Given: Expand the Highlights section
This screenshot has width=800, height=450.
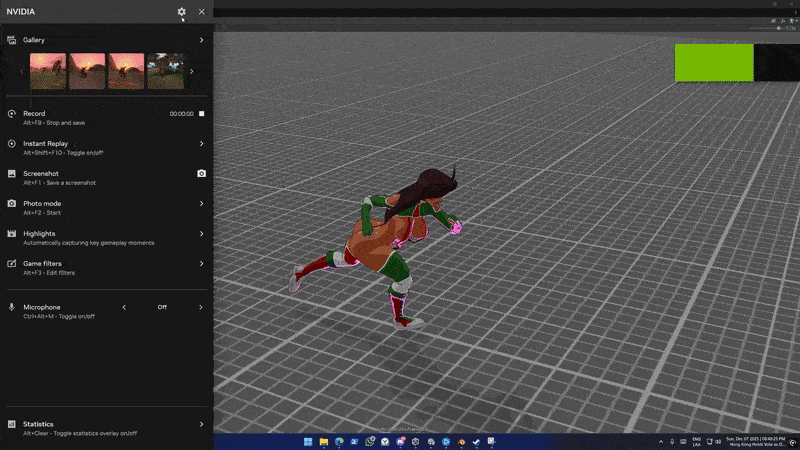Looking at the screenshot, I should pos(202,234).
